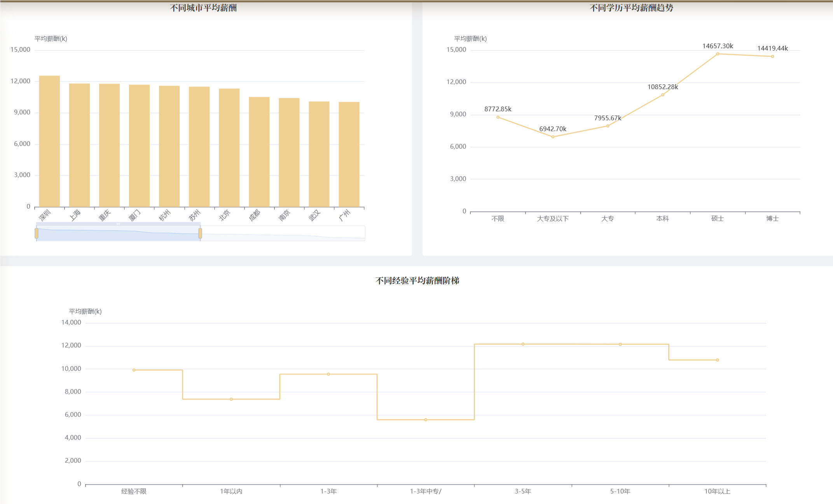833x504 pixels.
Task: Click the 7955.67k data point for 大专
Action: point(608,126)
